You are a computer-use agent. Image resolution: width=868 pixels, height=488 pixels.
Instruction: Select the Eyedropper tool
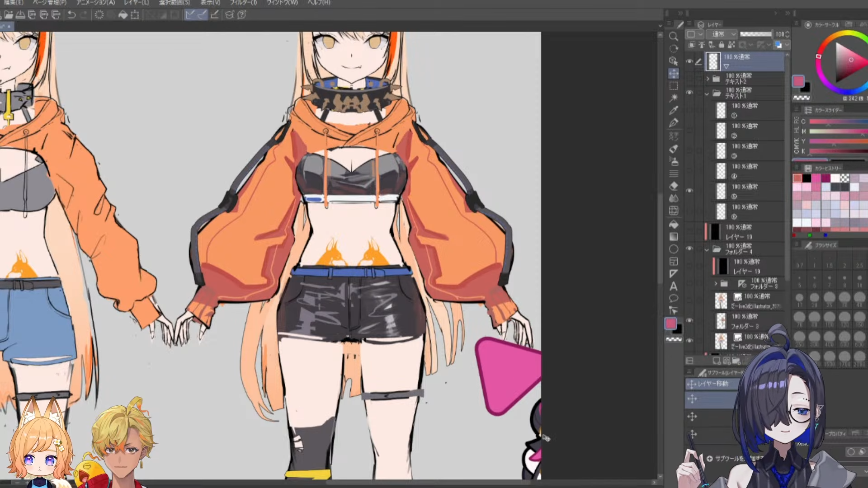674,110
